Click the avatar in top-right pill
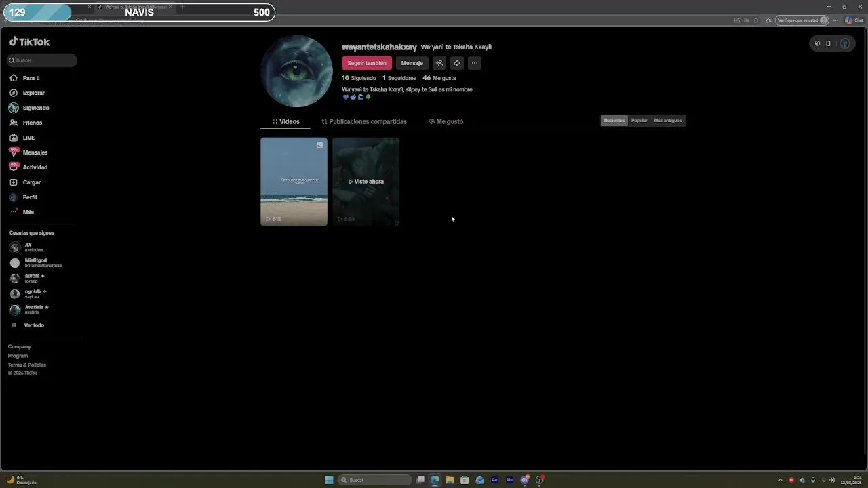Viewport: 868px width, 488px height. click(844, 43)
